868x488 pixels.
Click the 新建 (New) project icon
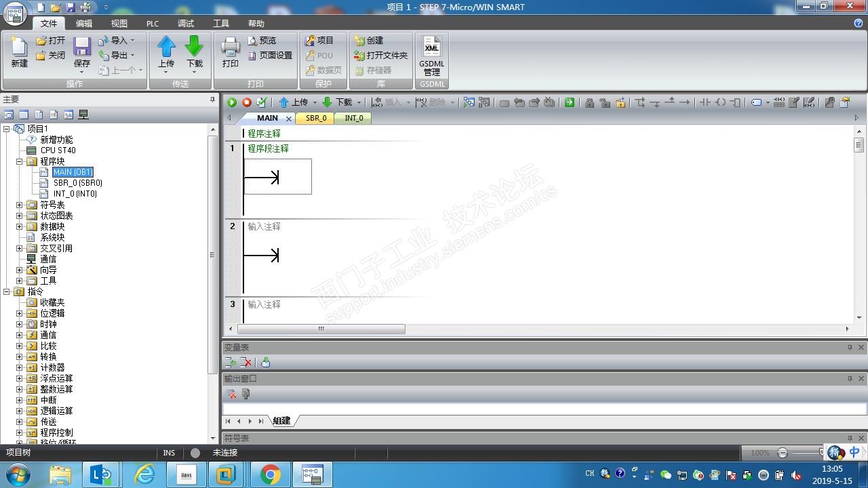pos(19,47)
